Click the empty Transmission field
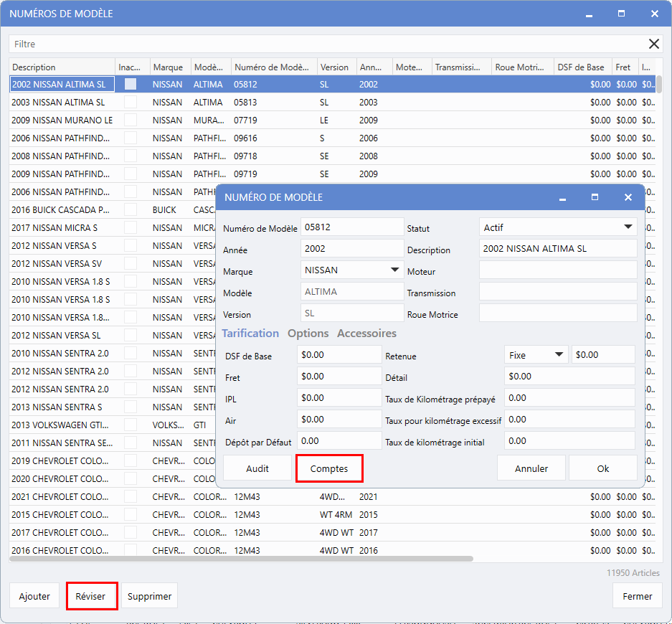 point(557,291)
